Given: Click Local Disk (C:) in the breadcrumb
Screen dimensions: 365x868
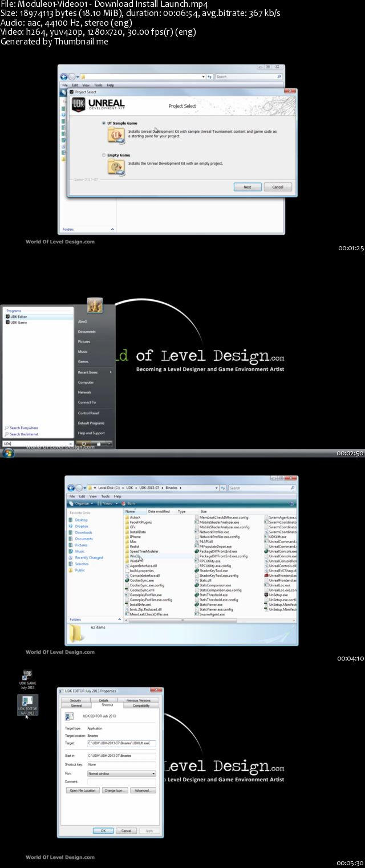Looking at the screenshot, I should pos(109,488).
